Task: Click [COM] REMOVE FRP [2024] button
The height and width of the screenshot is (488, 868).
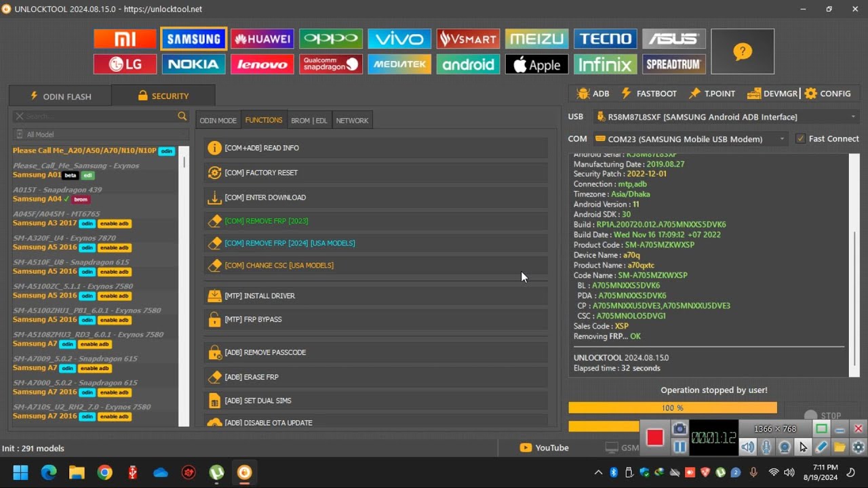Action: (290, 243)
